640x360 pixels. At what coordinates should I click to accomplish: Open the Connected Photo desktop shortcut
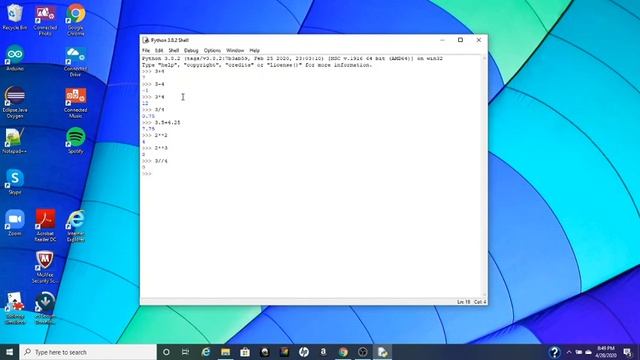point(45,20)
